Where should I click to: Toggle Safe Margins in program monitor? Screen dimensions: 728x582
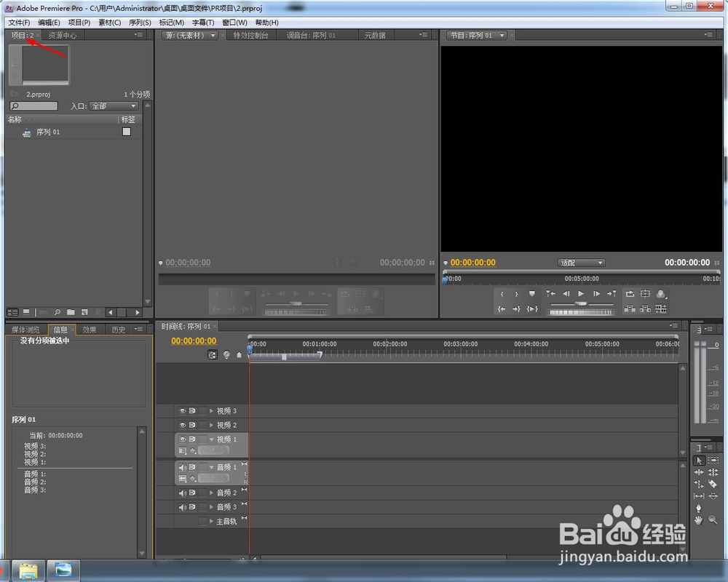(645, 294)
